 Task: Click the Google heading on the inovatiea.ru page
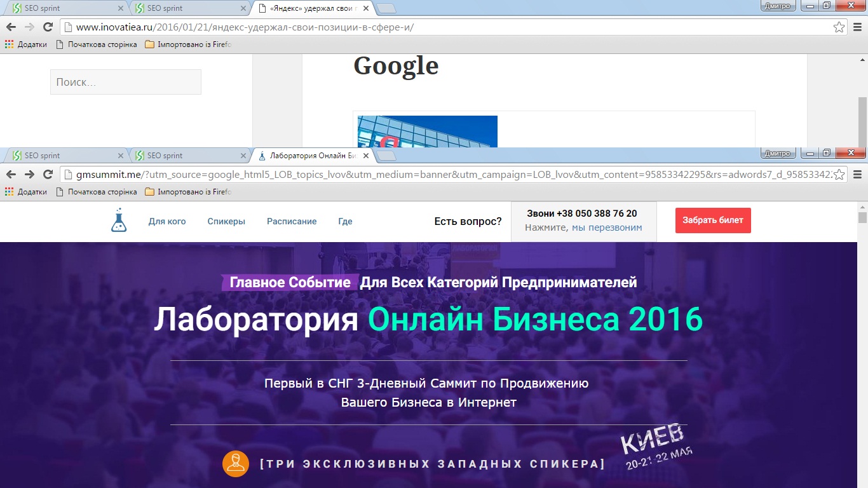point(396,65)
